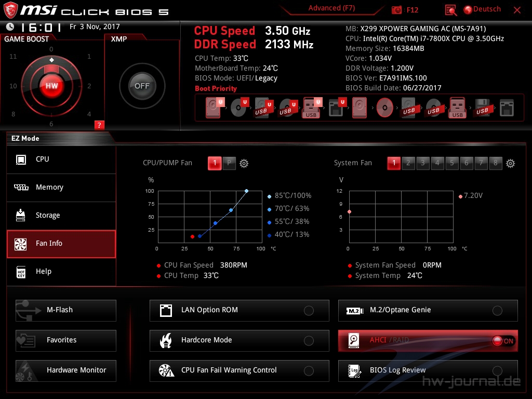
Task: Select System Fan 3 tab
Action: (423, 163)
